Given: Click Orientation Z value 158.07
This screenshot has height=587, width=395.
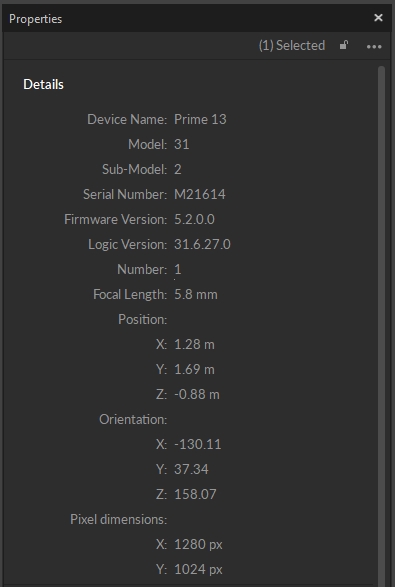Looking at the screenshot, I should click(x=195, y=495).
